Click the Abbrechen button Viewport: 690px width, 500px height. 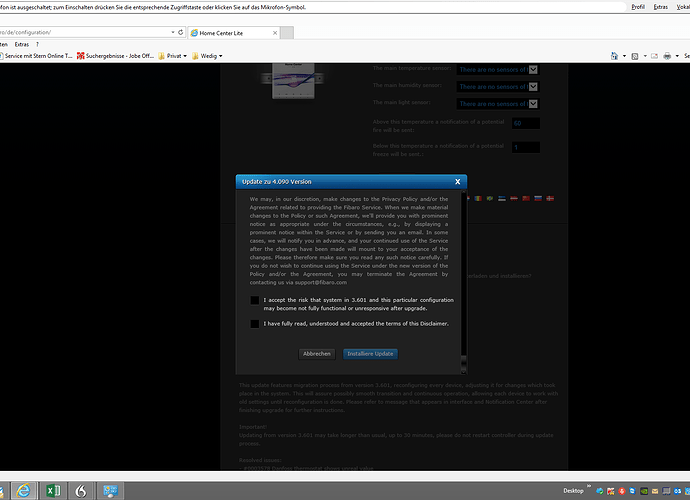(317, 354)
